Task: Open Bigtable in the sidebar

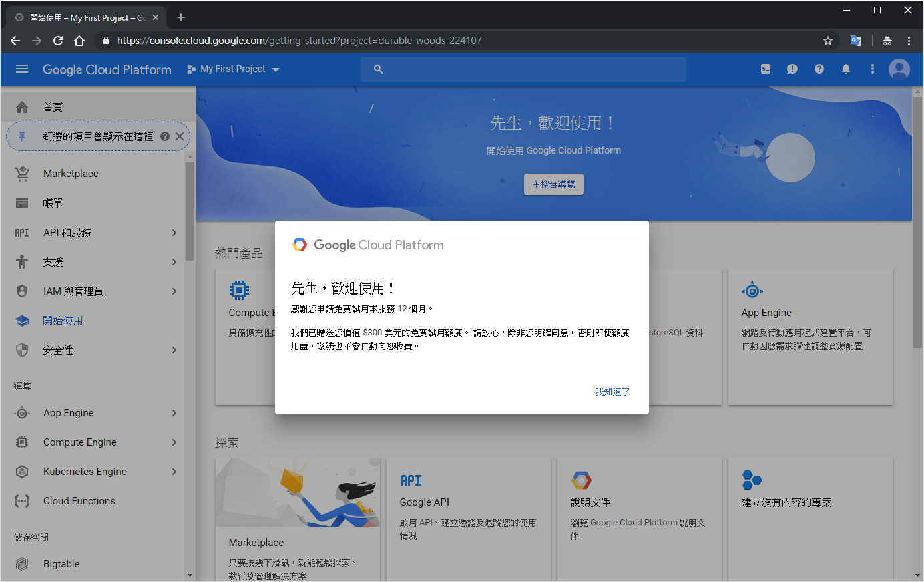Action: 92,564
